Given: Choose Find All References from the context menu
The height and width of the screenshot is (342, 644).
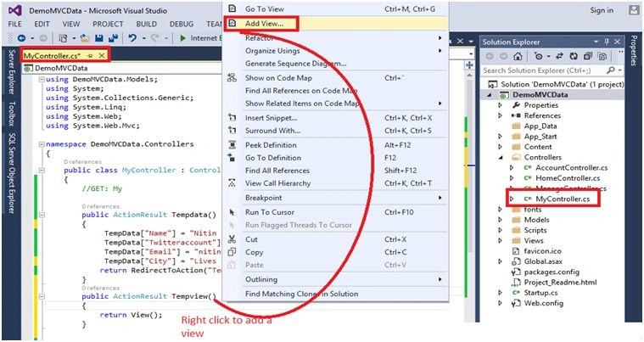Looking at the screenshot, I should click(x=335, y=171).
